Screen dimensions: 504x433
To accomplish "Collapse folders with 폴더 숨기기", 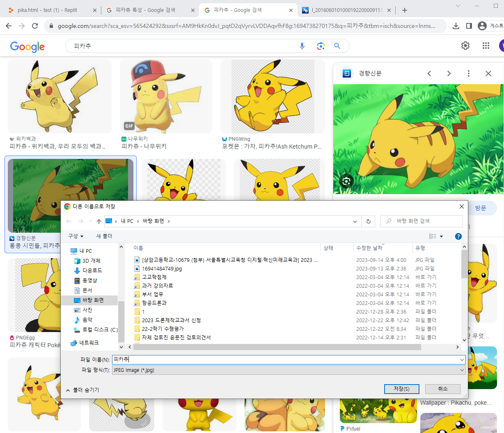I will 82,390.
